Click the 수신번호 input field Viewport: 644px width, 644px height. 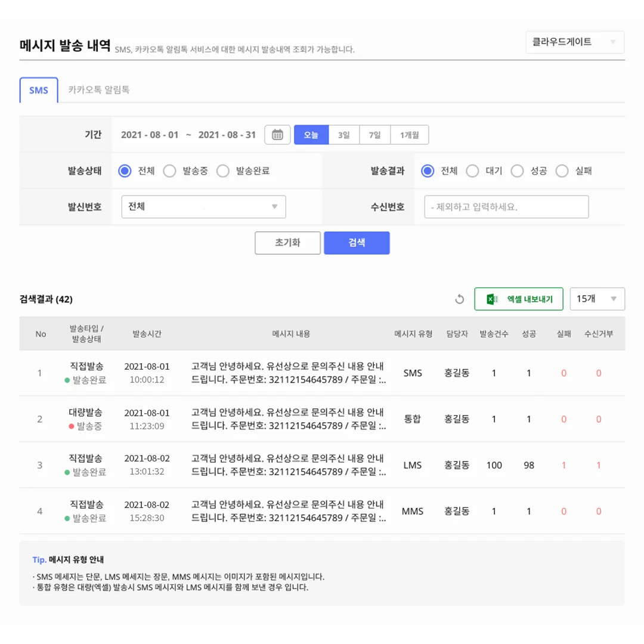506,207
